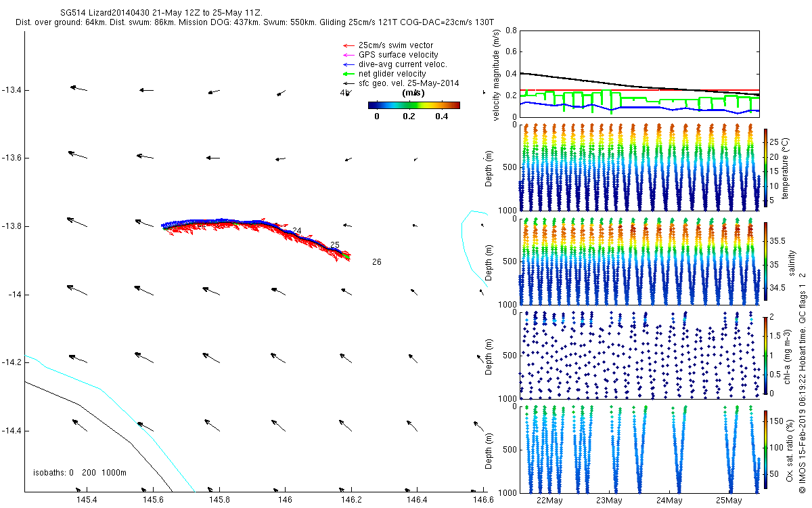Click the velocity magnitude y-axis label
The height and width of the screenshot is (508, 812).
(x=496, y=74)
